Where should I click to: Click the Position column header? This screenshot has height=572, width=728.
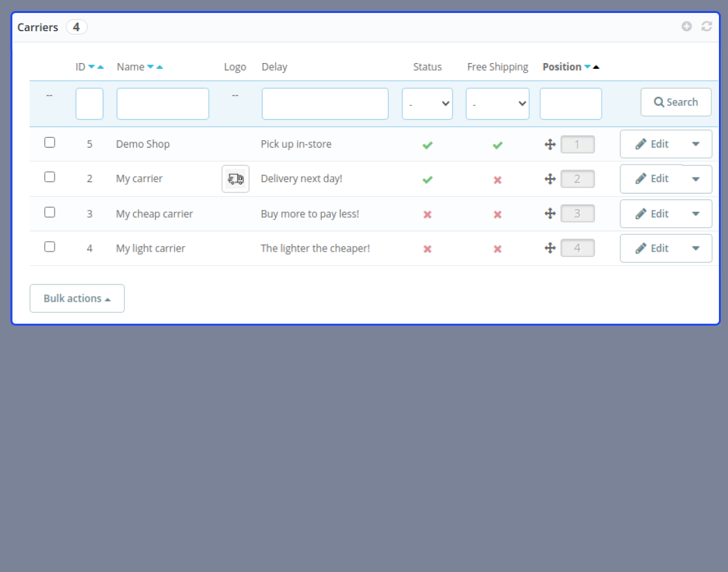pos(562,67)
